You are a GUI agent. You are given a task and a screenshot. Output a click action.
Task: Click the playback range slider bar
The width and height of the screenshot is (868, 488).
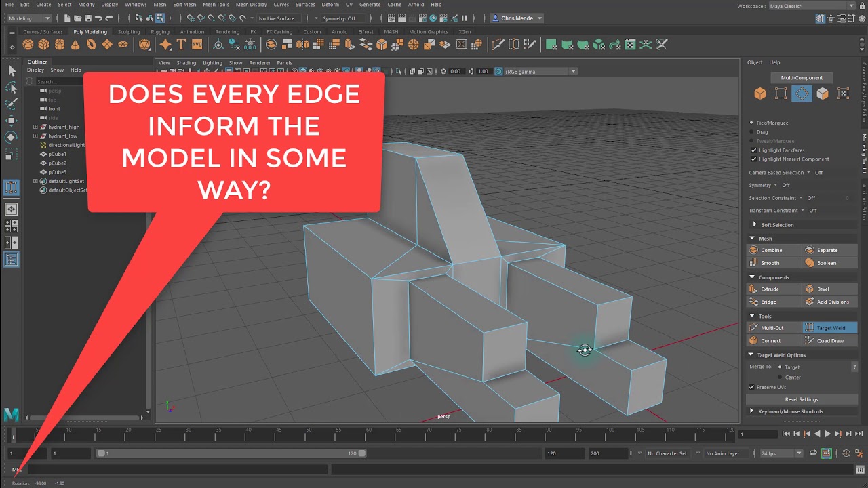coord(231,453)
